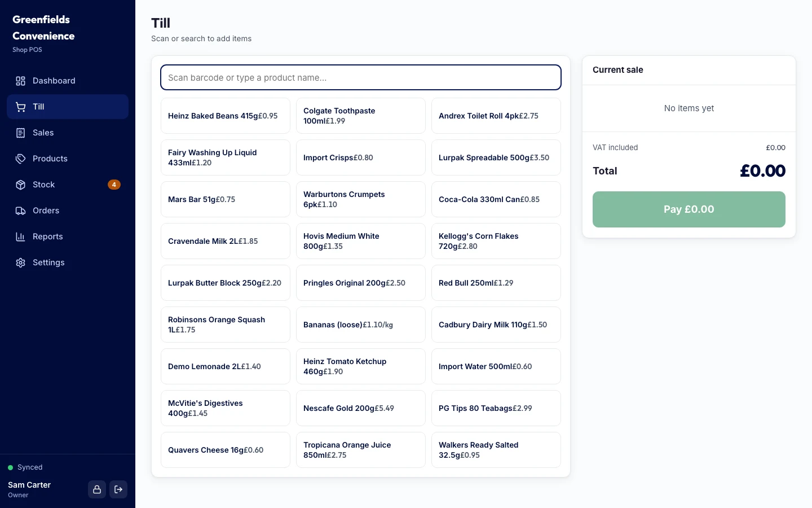Image resolution: width=812 pixels, height=508 pixels.
Task: Open the Products section
Action: coord(68,159)
